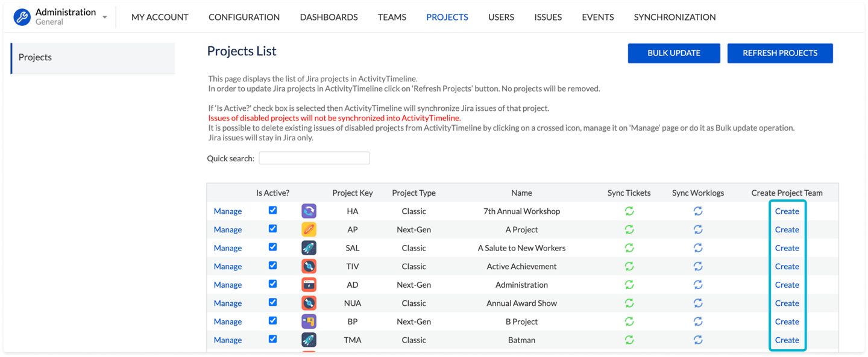
Task: Click the SAL project rocket avatar
Action: pyautogui.click(x=309, y=248)
